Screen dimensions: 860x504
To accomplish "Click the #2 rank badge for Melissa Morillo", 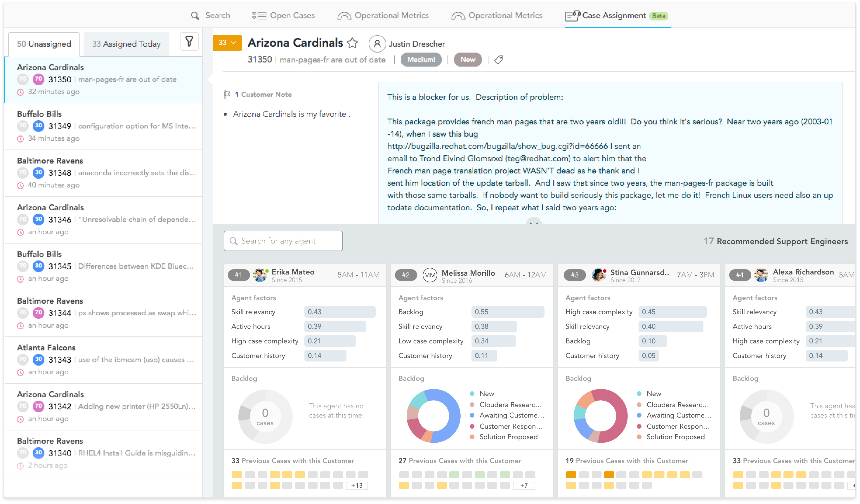I will click(x=405, y=275).
